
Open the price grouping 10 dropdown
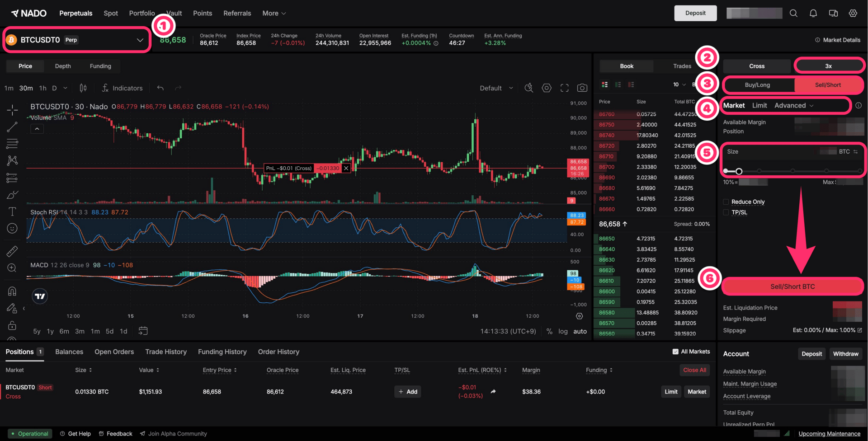click(x=679, y=84)
